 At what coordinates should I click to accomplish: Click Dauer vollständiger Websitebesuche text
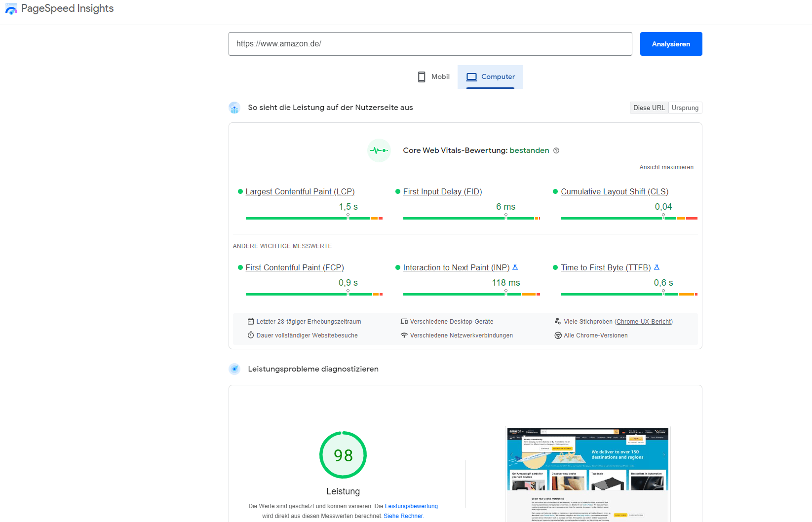coord(307,336)
